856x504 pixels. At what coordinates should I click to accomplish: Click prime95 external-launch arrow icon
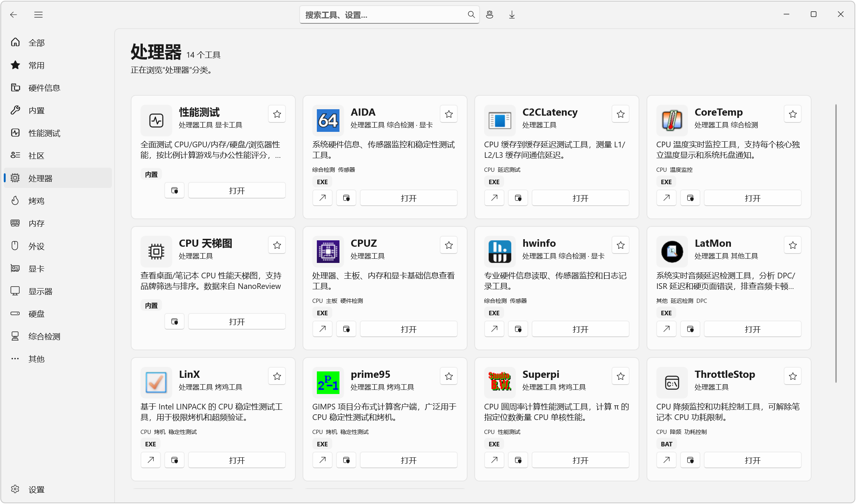coord(323,460)
